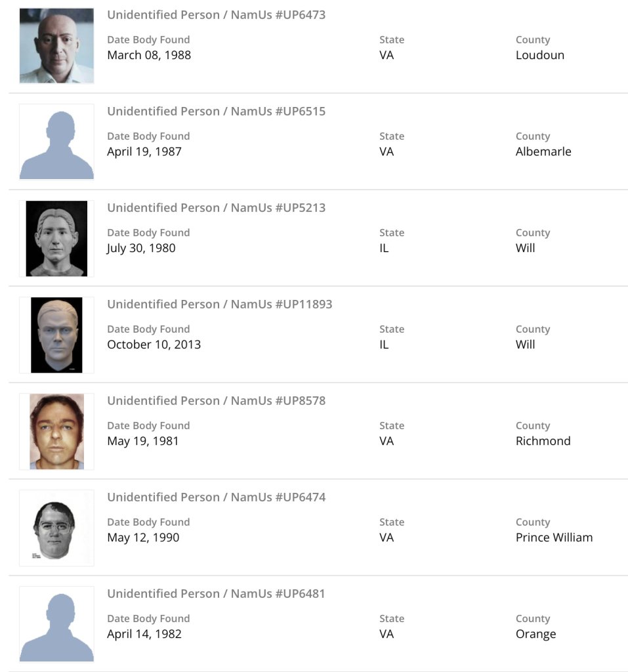The width and height of the screenshot is (628, 672).
Task: Click the blank silhouette icon for #UP6481
Action: point(56,624)
